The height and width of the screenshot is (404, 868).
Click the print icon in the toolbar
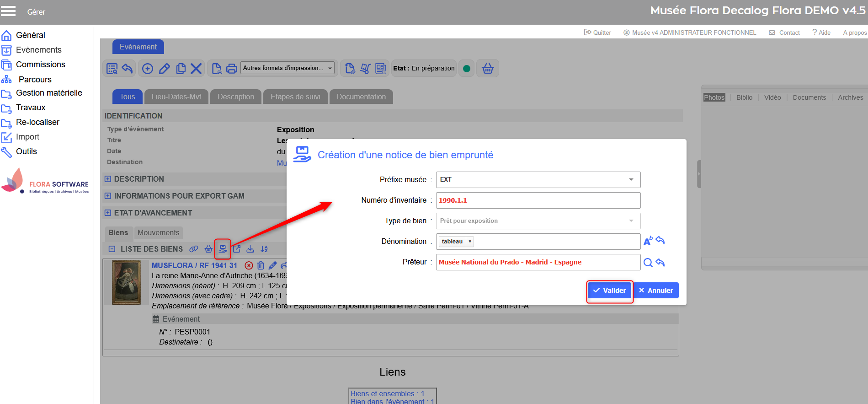(232, 69)
